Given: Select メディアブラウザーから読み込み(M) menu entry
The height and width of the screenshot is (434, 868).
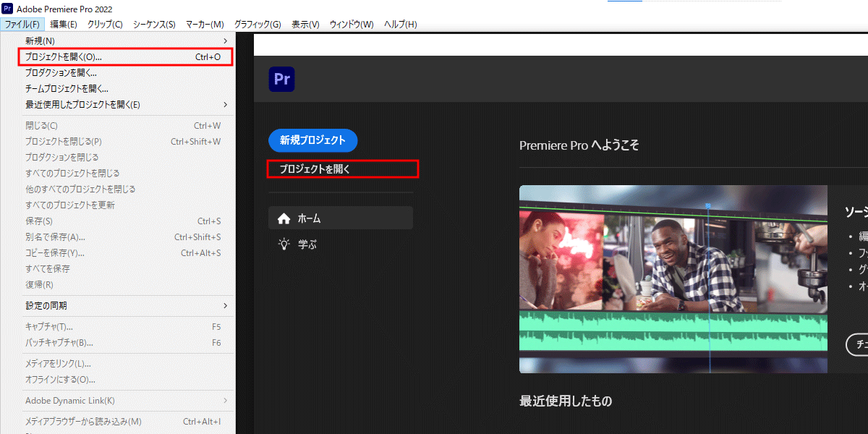Looking at the screenshot, I should (x=126, y=421).
